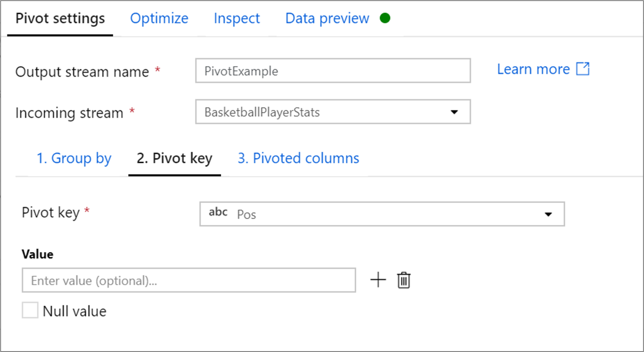
Task: Click the green status dot beside Data preview
Action: 385,18
